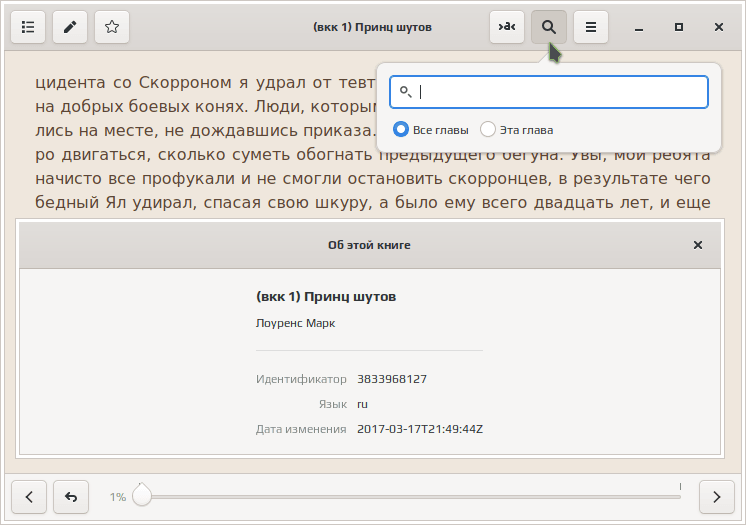746x525 pixels.
Task: Toggle the search magnifier button
Action: [549, 27]
